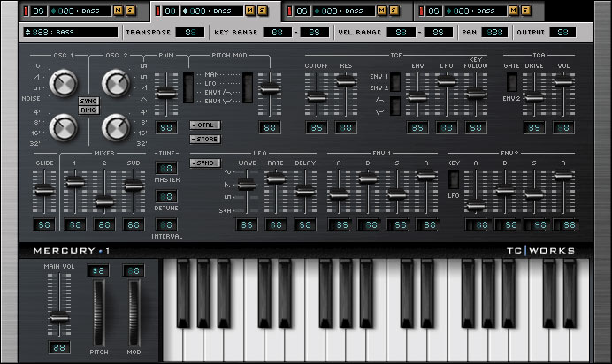Mute the first part with its M button
The image size is (612, 364).
118,11
